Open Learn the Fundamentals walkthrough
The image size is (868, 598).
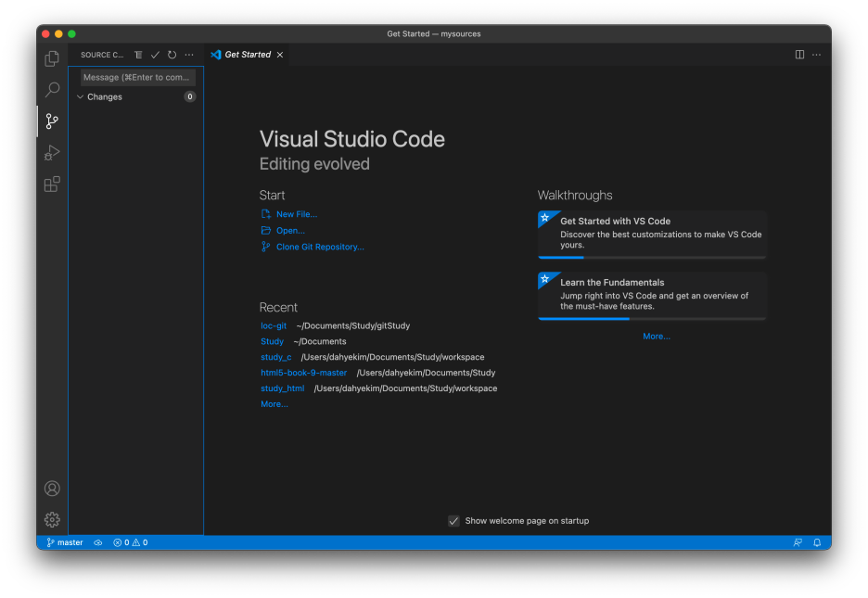[x=652, y=296]
